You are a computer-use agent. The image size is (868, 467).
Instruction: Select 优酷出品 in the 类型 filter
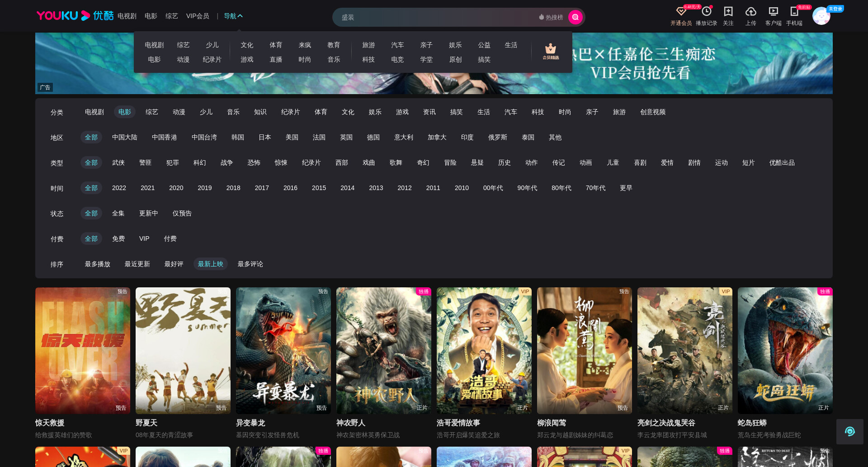coord(782,162)
